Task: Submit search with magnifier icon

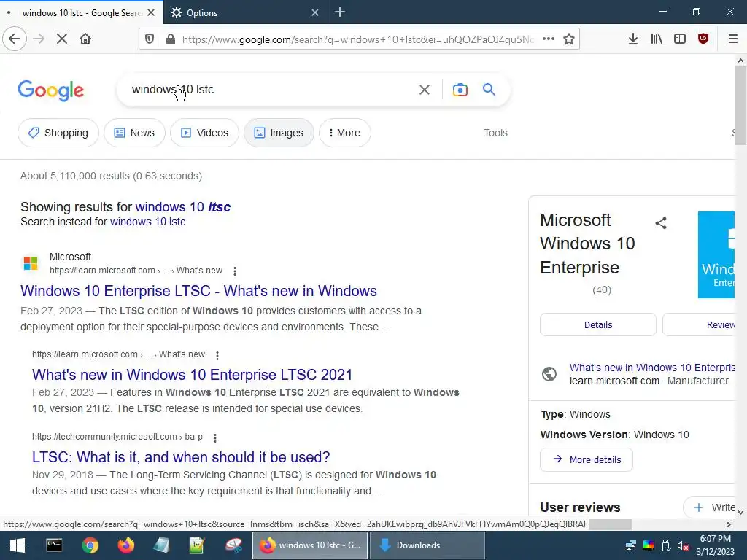Action: [x=489, y=90]
